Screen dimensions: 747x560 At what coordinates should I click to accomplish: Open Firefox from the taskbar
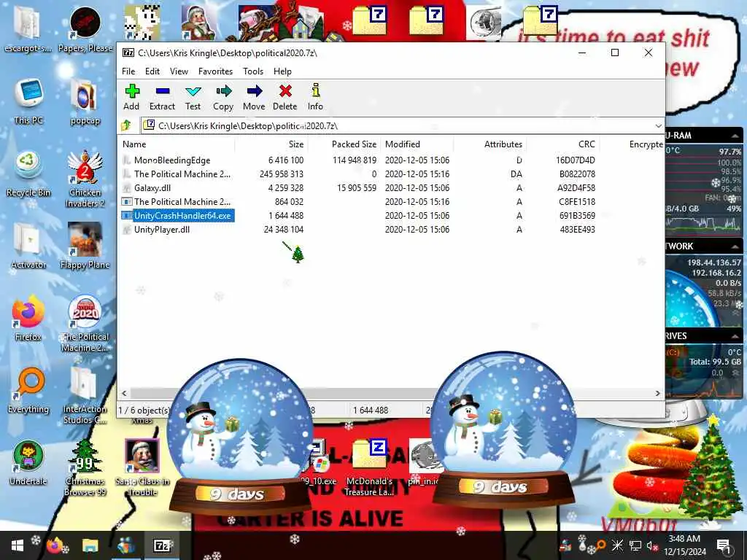54,545
